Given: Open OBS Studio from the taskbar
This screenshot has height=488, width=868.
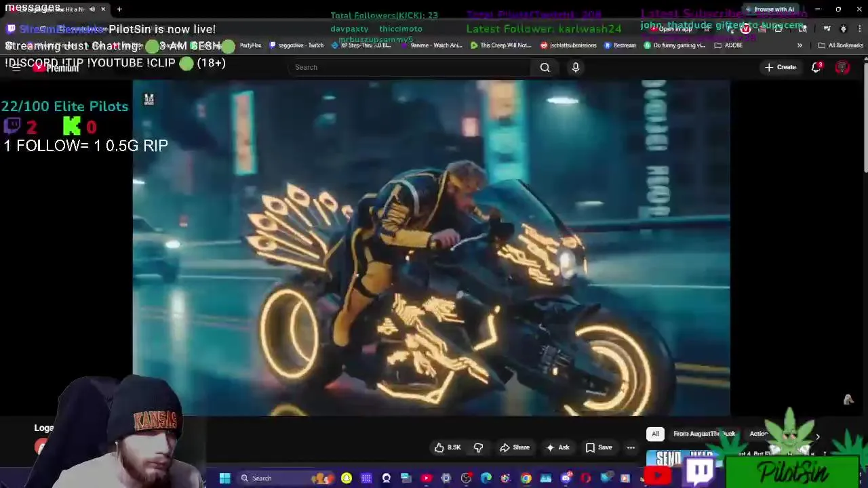Looking at the screenshot, I should [x=466, y=479].
